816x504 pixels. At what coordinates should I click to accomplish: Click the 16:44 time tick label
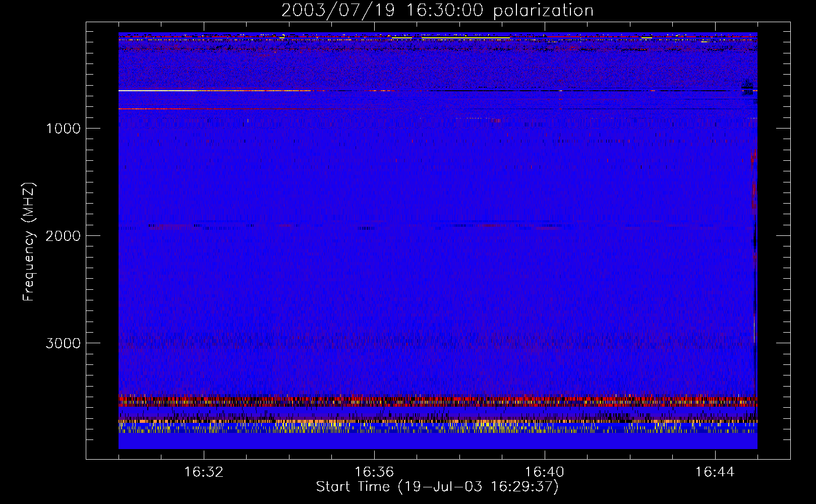point(715,472)
